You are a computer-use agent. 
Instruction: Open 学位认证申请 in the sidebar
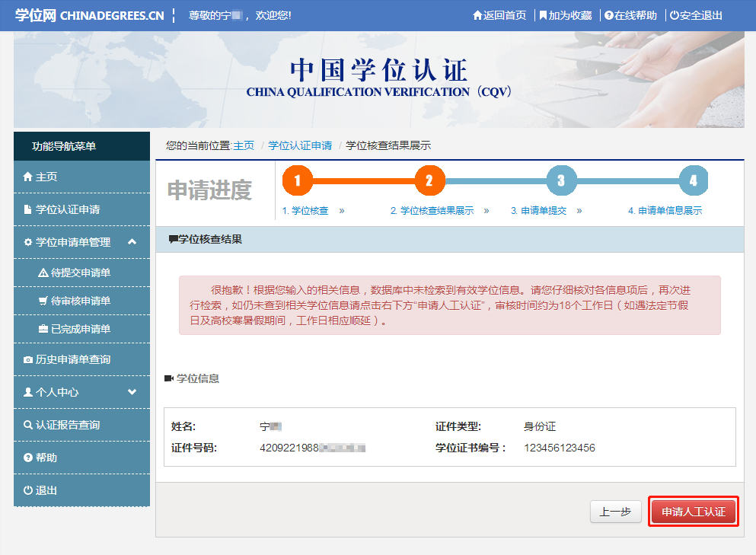click(82, 210)
